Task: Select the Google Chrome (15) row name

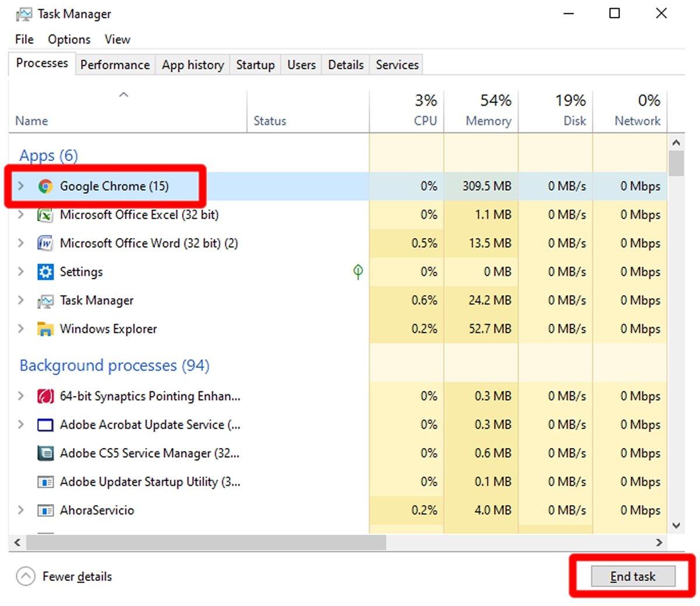Action: point(114,186)
